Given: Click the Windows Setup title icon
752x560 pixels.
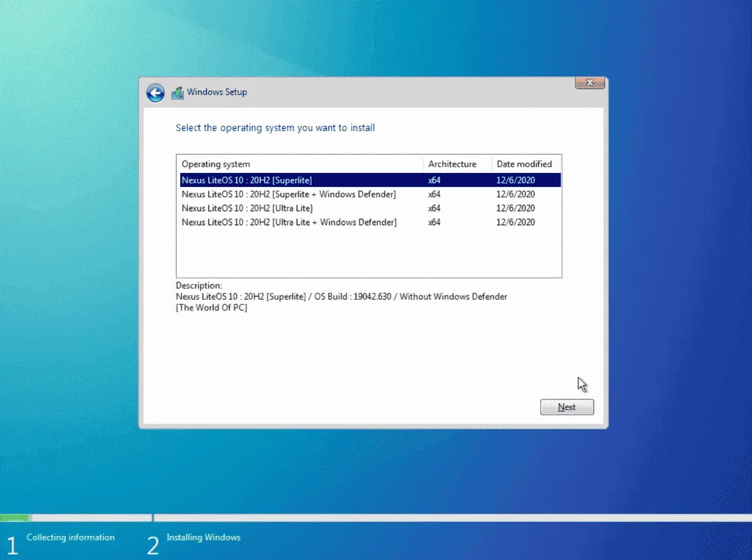Looking at the screenshot, I should point(177,92).
